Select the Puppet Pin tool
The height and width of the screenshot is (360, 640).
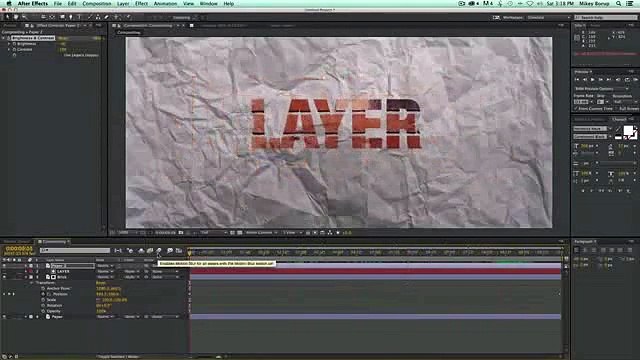pyautogui.click(x=128, y=17)
